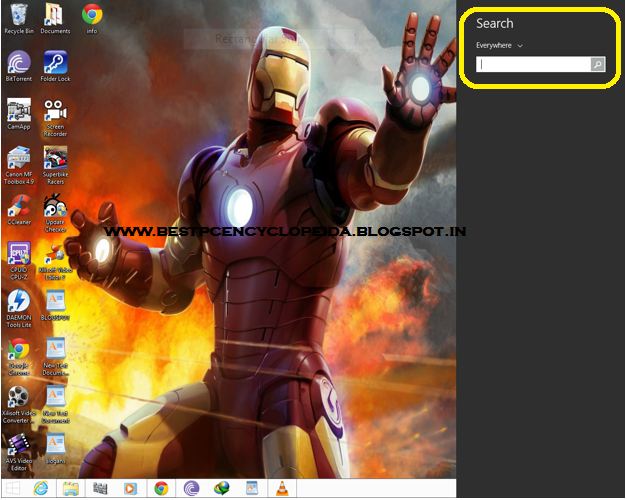Viewport: 627px width, 500px height.
Task: Launch DAEMON Tools Lite shortcut
Action: 19,308
